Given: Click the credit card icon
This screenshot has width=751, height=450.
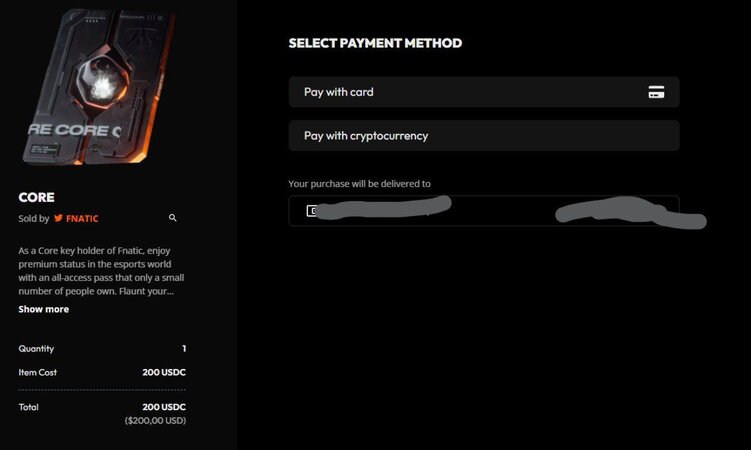Looking at the screenshot, I should coord(656,92).
